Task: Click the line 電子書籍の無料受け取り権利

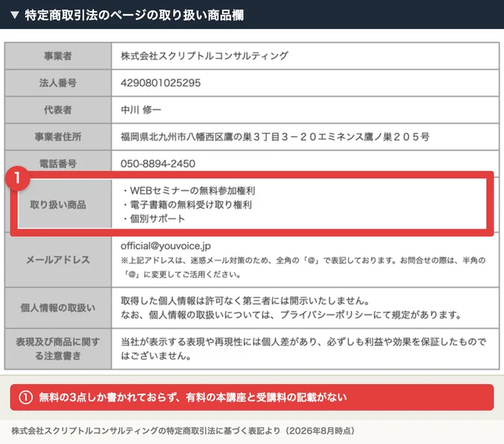Action: [187, 205]
